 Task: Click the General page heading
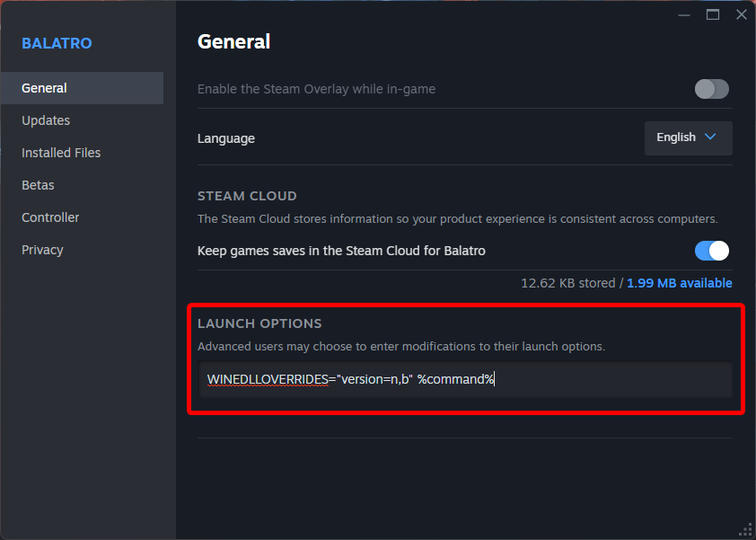point(233,41)
